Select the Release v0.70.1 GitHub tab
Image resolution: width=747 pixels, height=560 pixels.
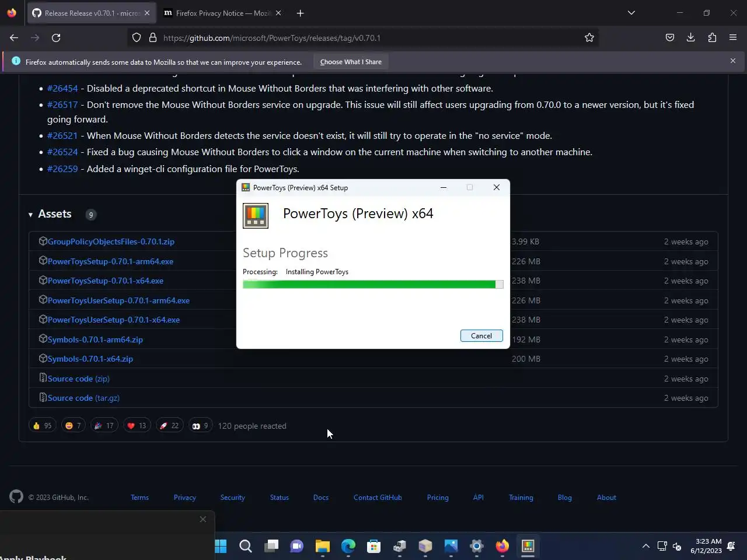(91, 13)
